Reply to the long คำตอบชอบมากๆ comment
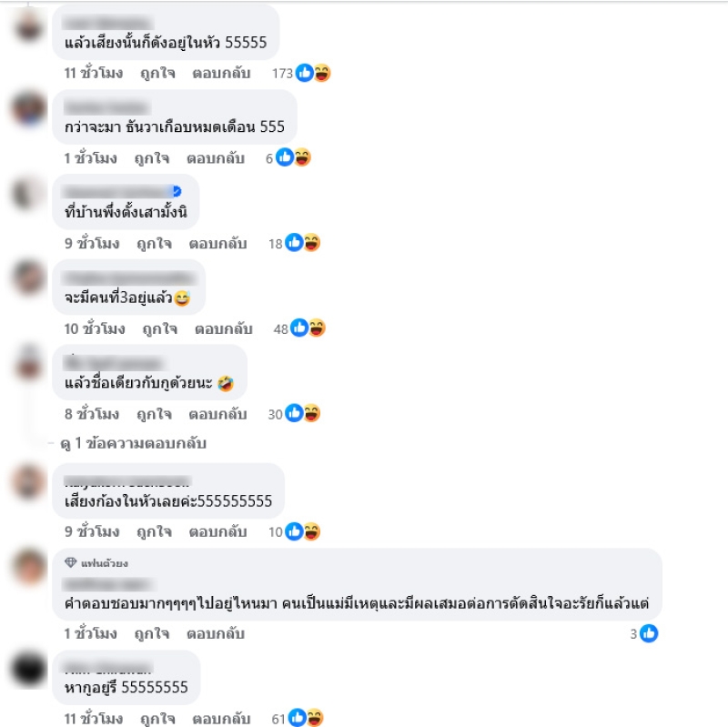 pyautogui.click(x=216, y=633)
